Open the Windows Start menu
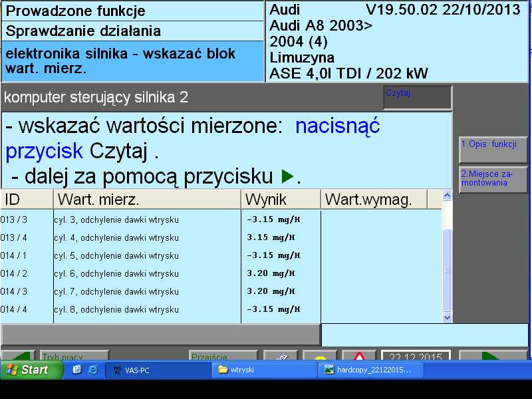 pos(31,370)
